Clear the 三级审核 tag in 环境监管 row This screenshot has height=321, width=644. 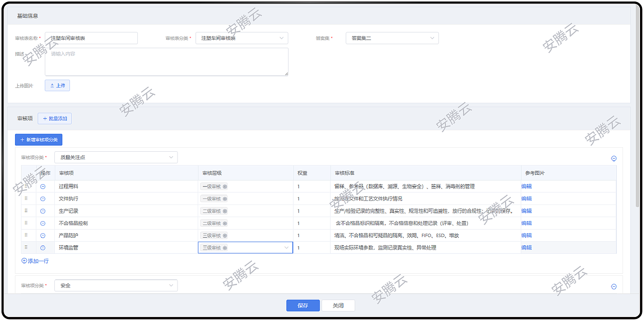[225, 248]
